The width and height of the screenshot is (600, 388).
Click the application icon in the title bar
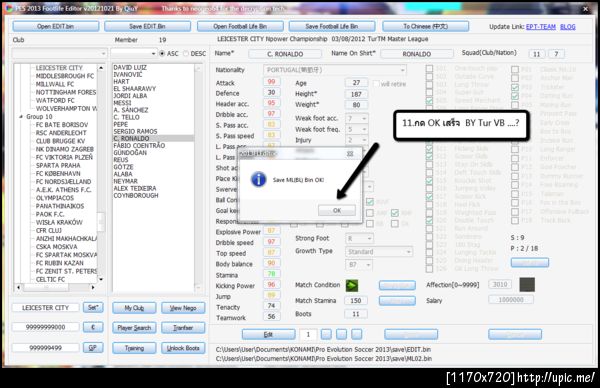pyautogui.click(x=9, y=8)
